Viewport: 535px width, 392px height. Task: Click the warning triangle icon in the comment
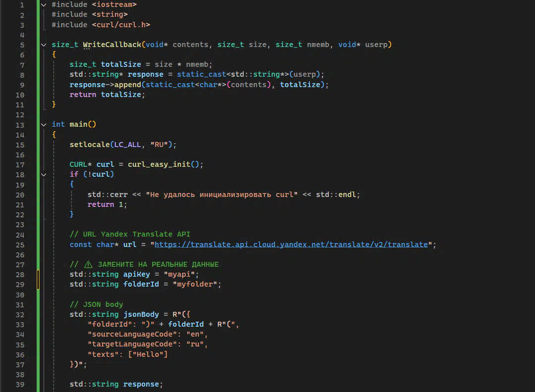pyautogui.click(x=88, y=264)
